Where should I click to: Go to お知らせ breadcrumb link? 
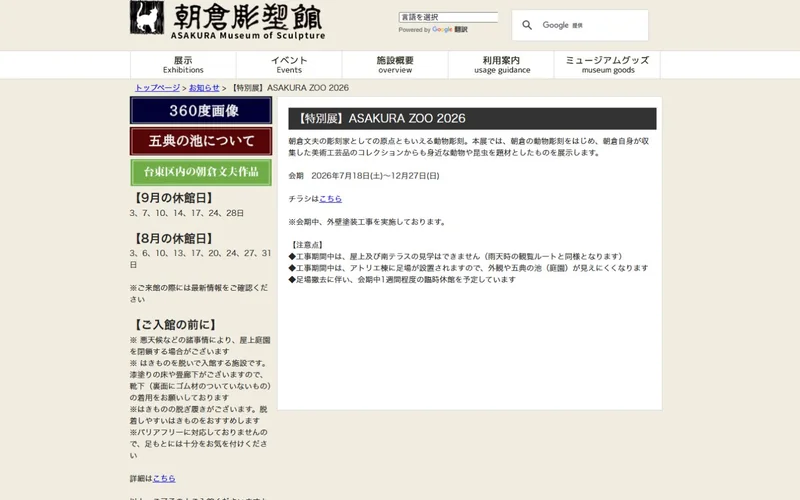tap(204, 88)
